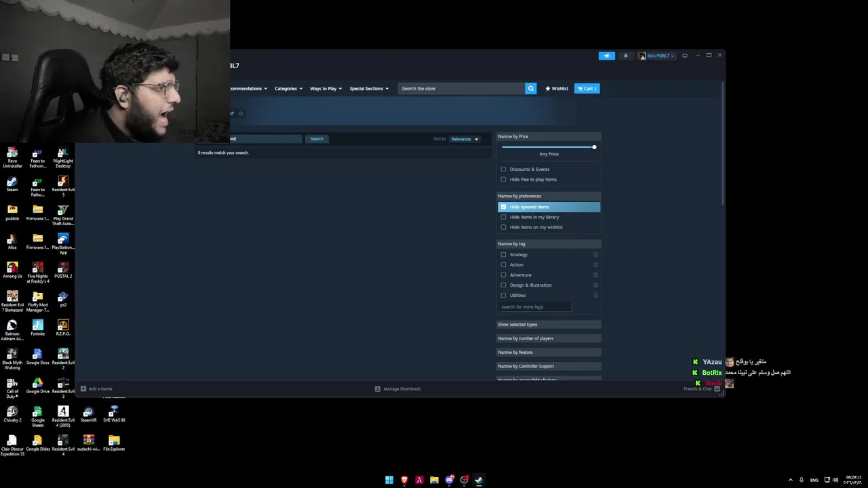
Task: Check Hide items in my library
Action: pos(503,217)
